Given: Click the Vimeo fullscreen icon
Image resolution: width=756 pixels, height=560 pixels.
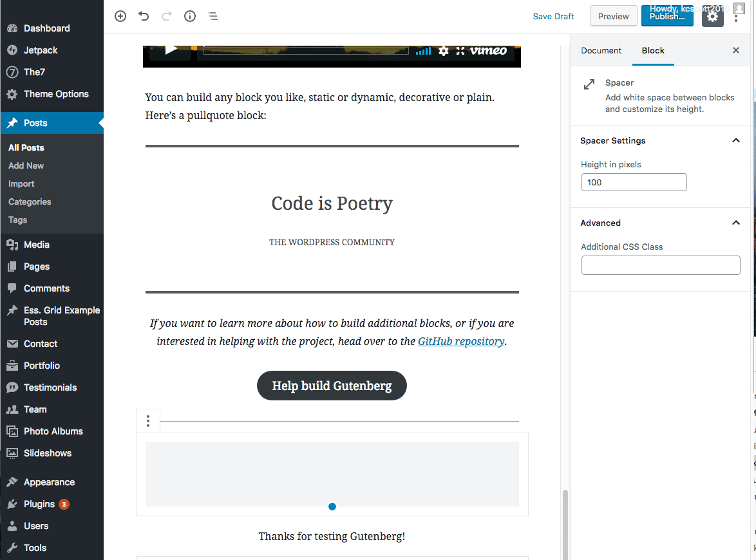Looking at the screenshot, I should 460,50.
